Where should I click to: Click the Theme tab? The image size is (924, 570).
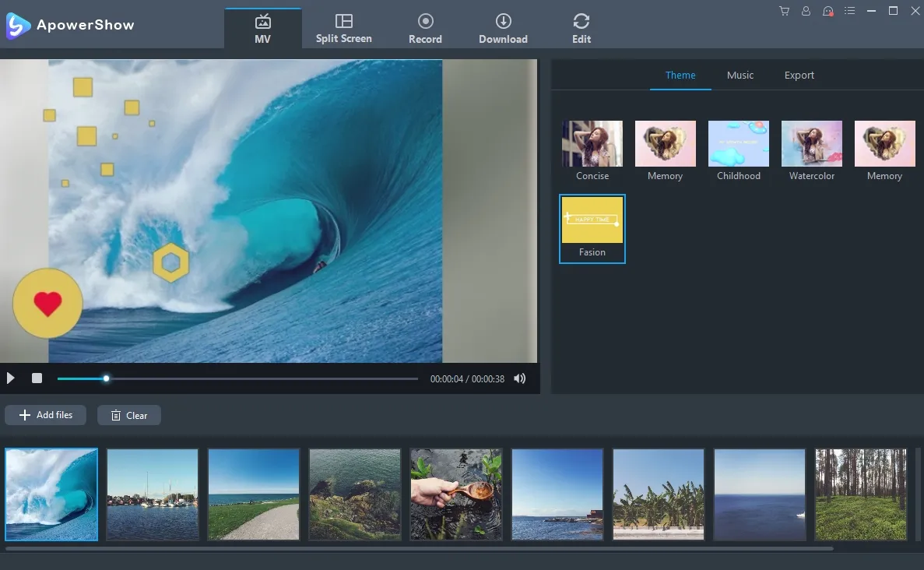[x=680, y=75]
